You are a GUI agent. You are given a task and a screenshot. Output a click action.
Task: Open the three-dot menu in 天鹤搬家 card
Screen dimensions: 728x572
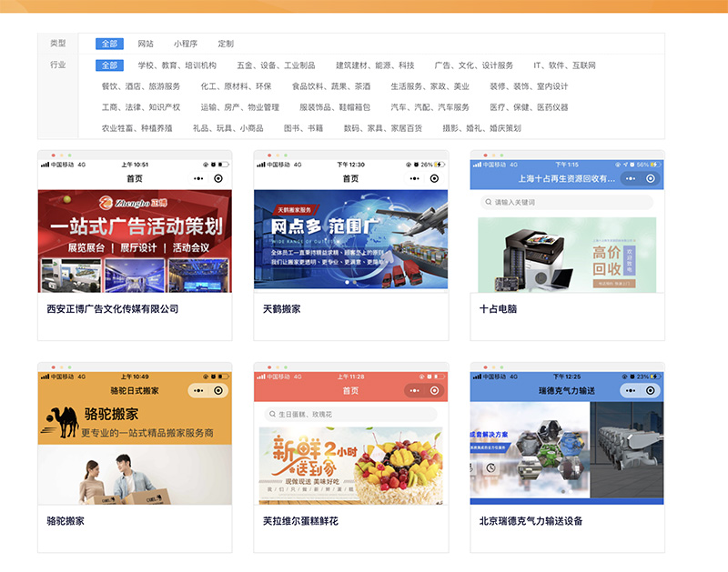[415, 178]
